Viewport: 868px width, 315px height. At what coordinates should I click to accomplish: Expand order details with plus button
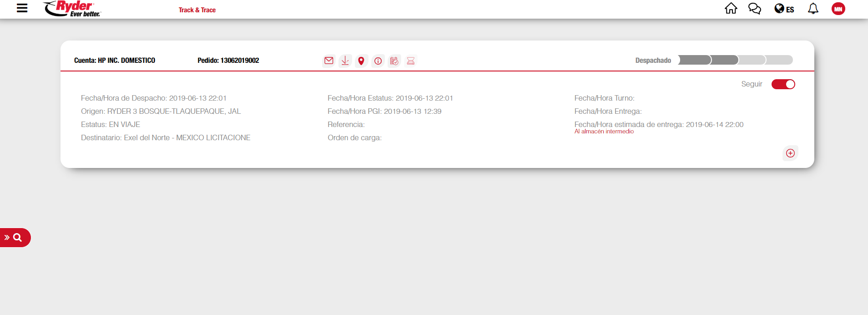(790, 153)
